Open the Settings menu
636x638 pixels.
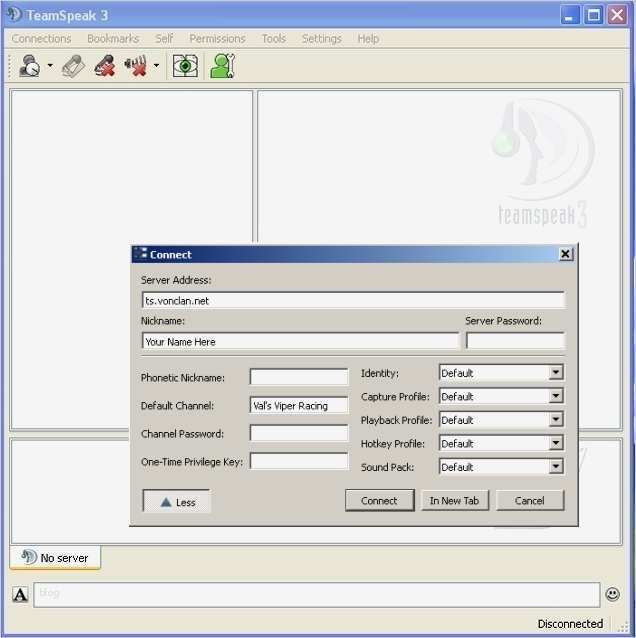[321, 39]
